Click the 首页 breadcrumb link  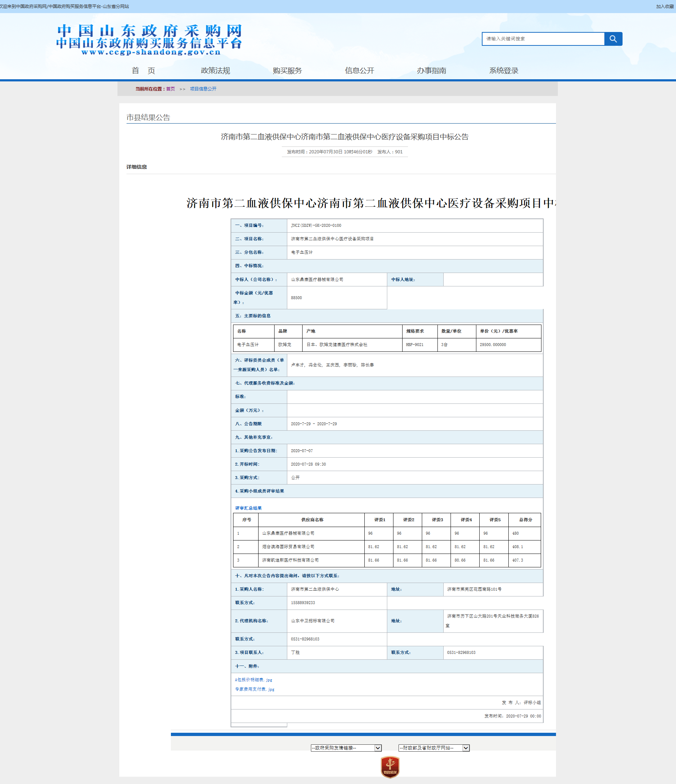click(x=170, y=89)
